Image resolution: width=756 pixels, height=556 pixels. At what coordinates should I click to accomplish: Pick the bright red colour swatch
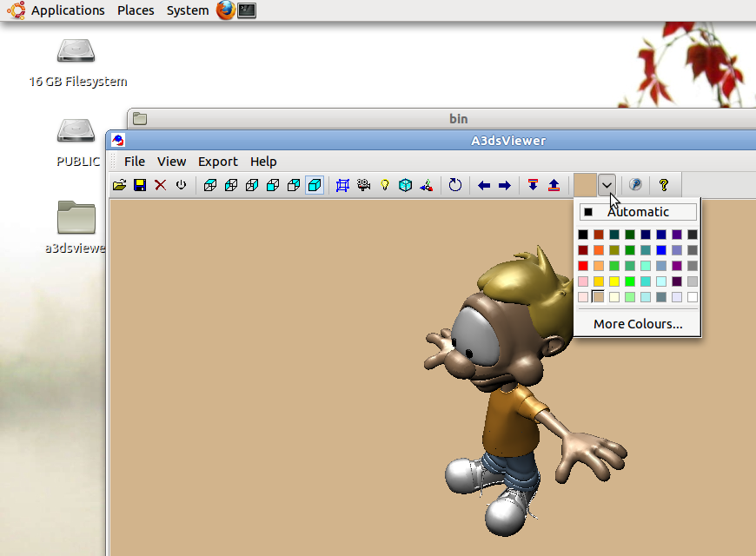583,266
